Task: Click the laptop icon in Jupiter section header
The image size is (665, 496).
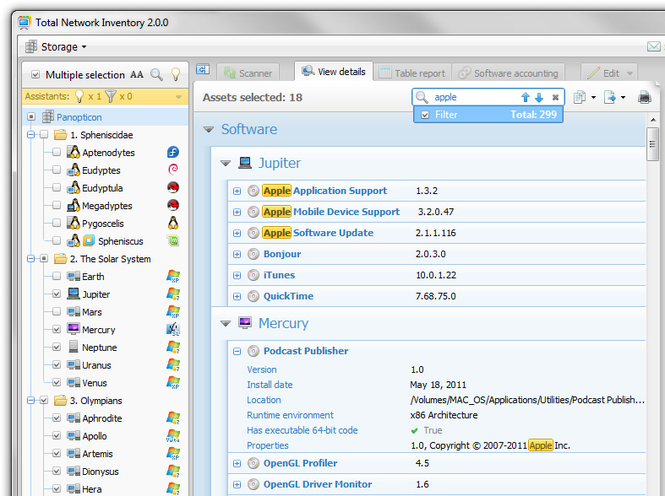Action: (245, 162)
